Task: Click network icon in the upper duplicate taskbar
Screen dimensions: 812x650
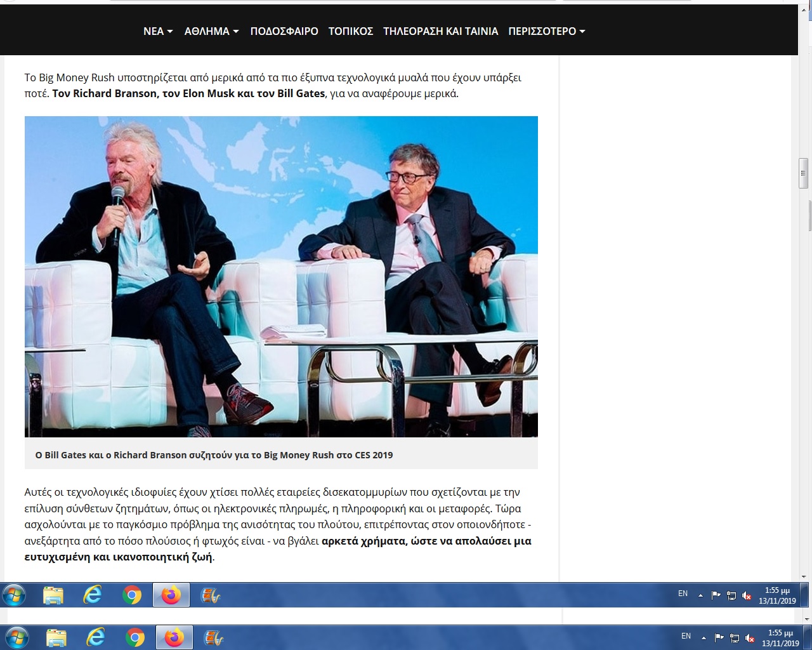Action: pyautogui.click(x=731, y=595)
